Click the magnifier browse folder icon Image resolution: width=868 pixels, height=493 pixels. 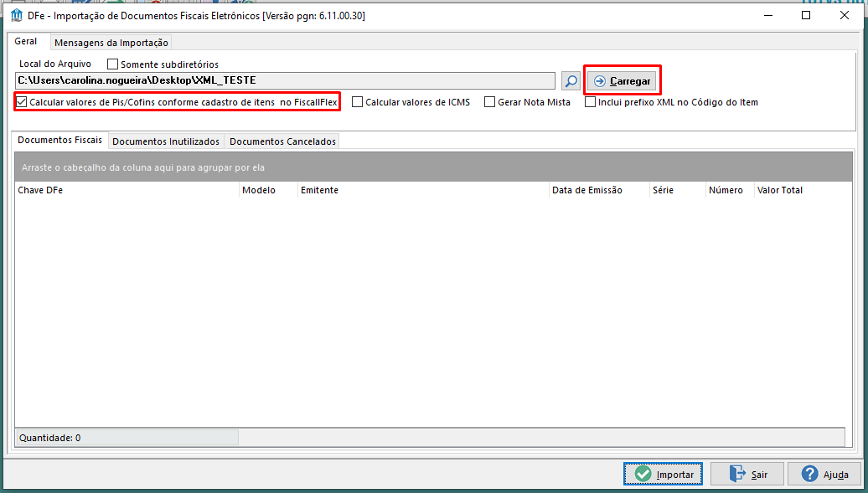click(x=571, y=81)
